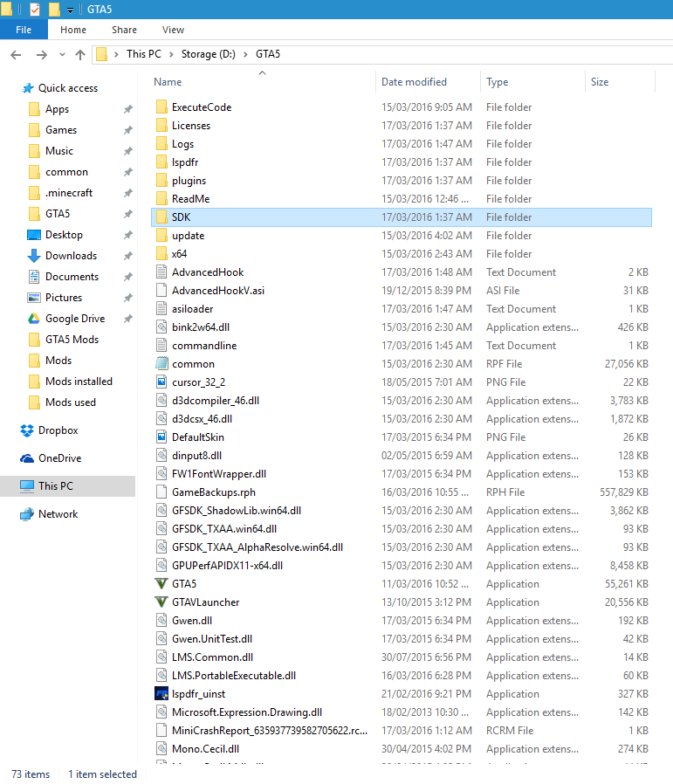Select d3dcompiler_46.dll file
This screenshot has width=673, height=784.
(x=401, y=401)
